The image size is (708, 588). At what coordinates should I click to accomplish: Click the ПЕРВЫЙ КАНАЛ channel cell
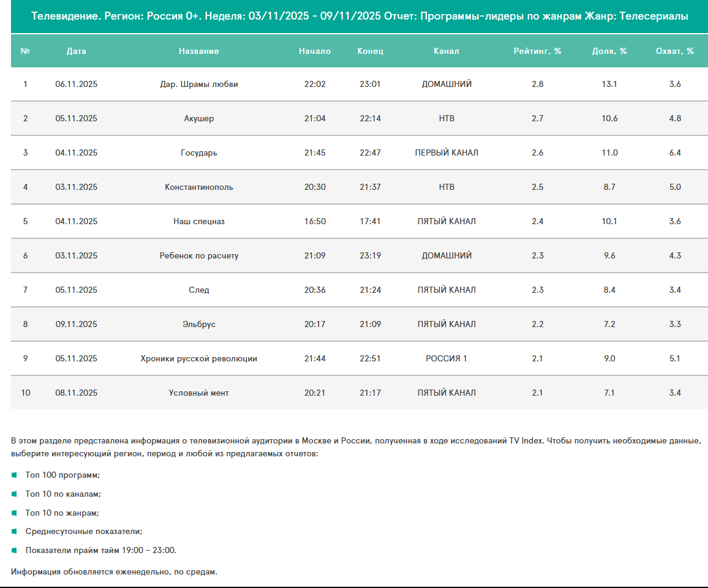tap(446, 153)
